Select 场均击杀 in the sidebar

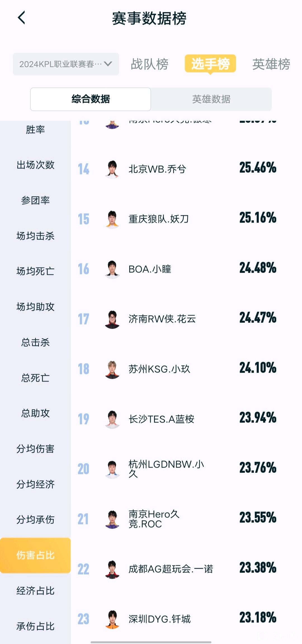pyautogui.click(x=35, y=236)
